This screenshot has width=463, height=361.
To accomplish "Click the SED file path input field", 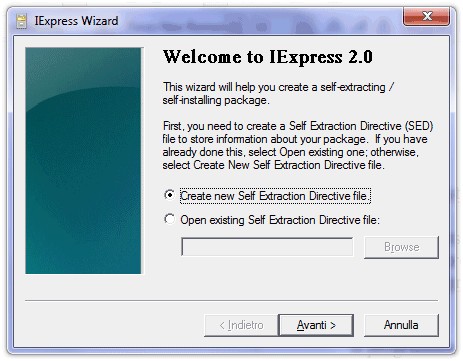I will (267, 247).
